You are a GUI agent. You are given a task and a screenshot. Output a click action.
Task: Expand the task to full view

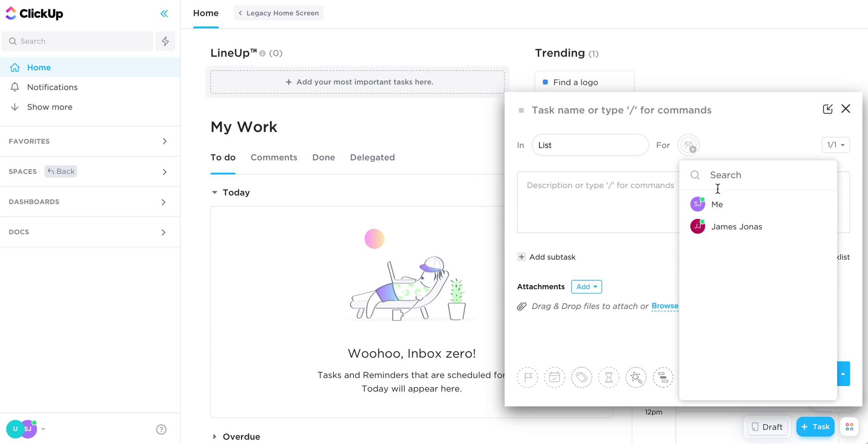[828, 109]
